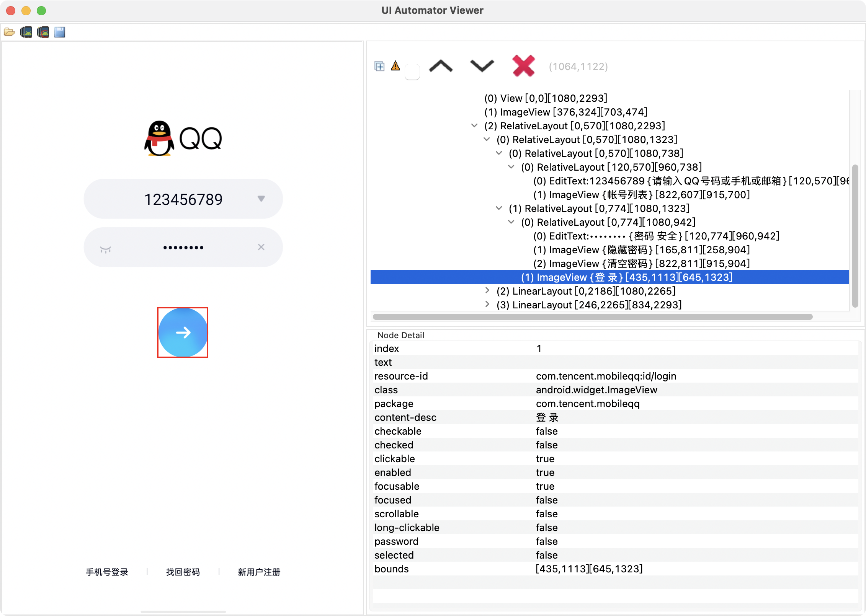The width and height of the screenshot is (866, 616).
Task: Click the focusable row's true value
Action: pos(545,486)
